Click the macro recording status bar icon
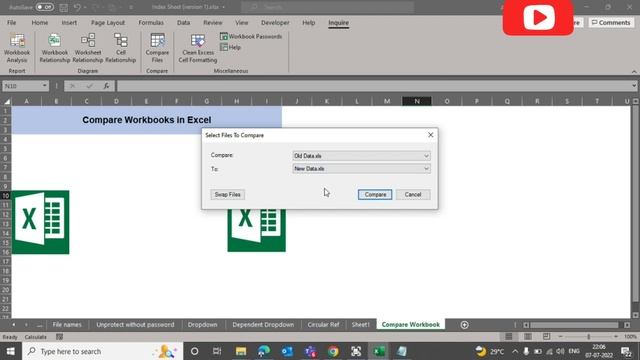This screenshot has width=640, height=360. (x=59, y=337)
